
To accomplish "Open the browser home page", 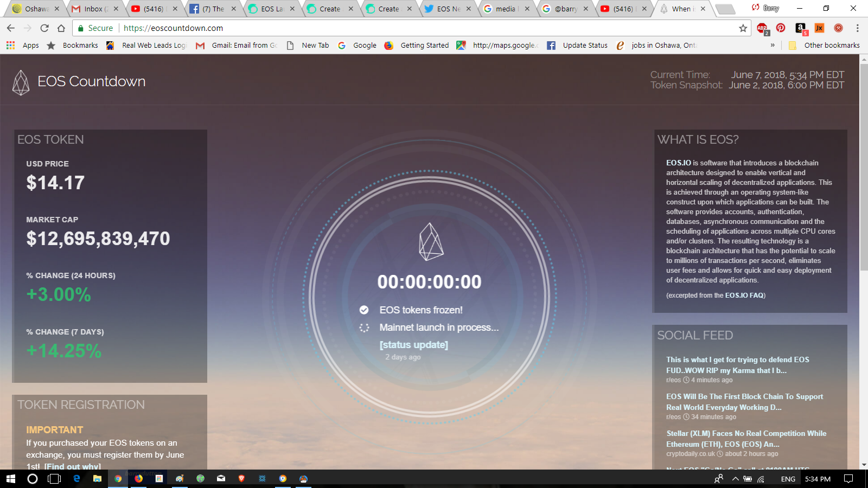I will click(x=61, y=28).
